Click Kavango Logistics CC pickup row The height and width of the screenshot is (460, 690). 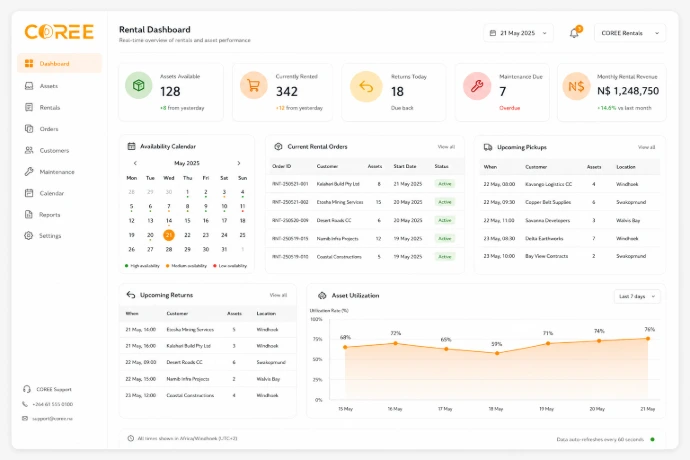pyautogui.click(x=569, y=184)
